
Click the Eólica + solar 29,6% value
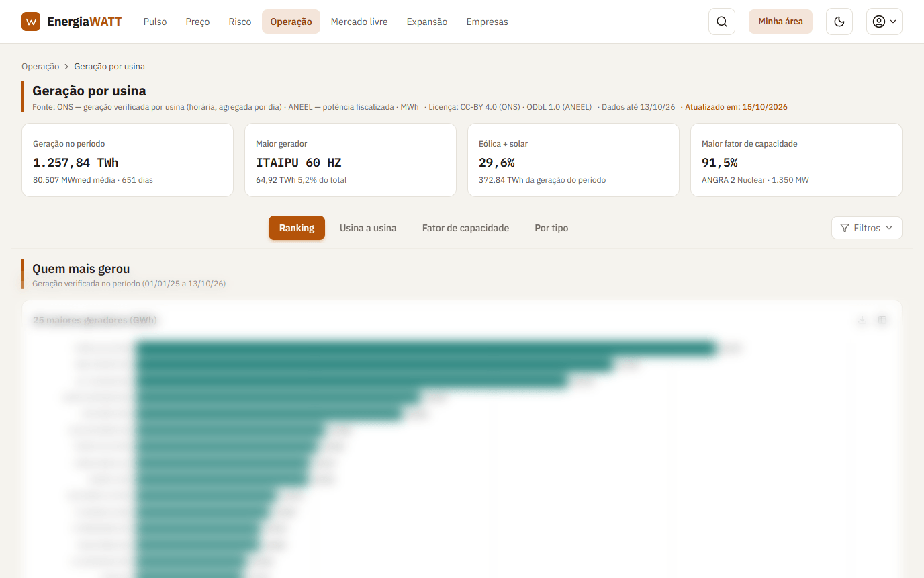click(x=497, y=163)
